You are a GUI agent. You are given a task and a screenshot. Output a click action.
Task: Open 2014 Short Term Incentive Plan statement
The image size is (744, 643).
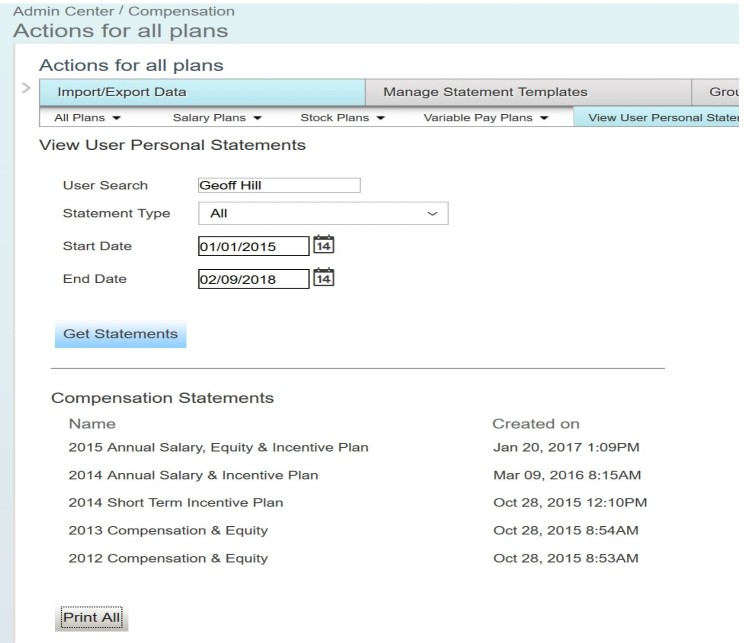[x=176, y=503]
